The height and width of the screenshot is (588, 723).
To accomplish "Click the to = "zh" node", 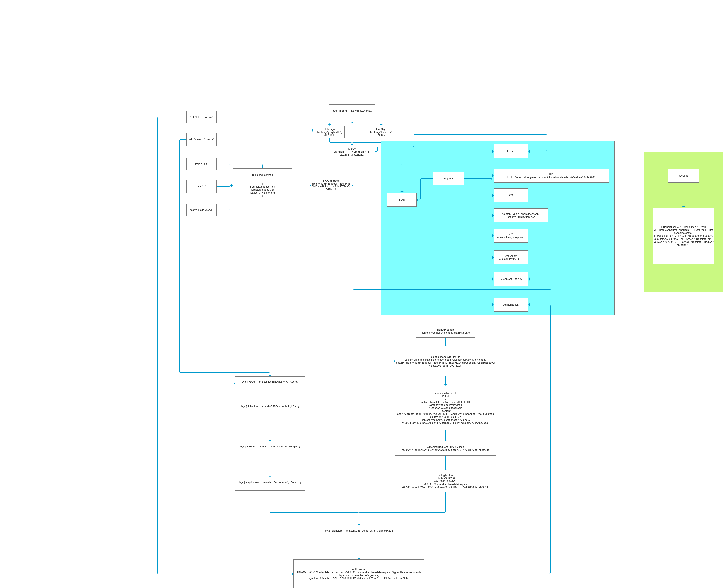I will tap(201, 186).
